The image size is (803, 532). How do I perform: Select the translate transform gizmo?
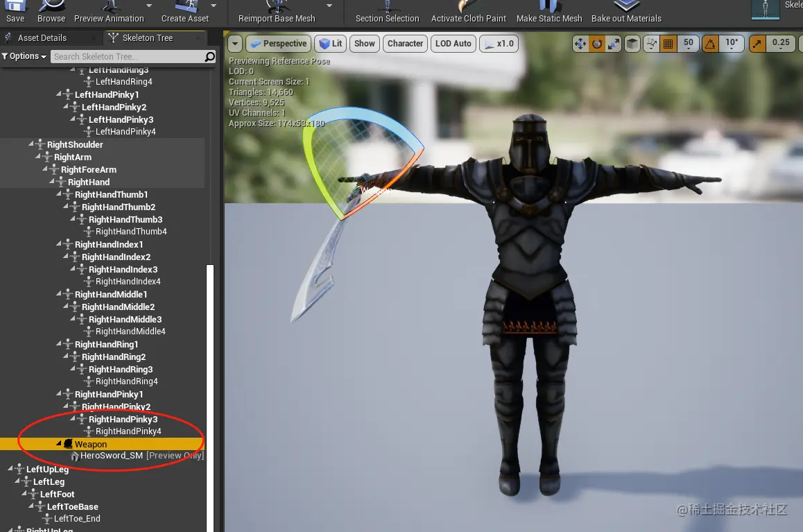(x=580, y=44)
